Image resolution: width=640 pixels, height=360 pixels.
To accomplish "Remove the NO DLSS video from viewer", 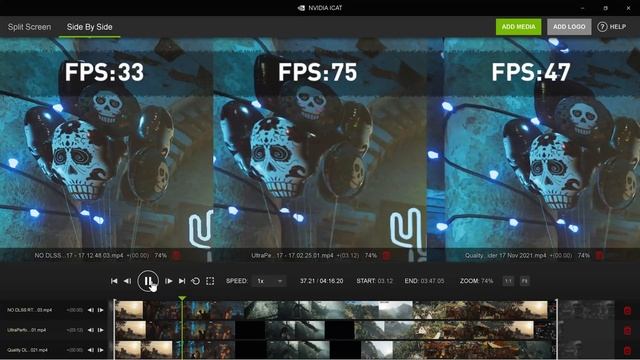I will point(176,256).
